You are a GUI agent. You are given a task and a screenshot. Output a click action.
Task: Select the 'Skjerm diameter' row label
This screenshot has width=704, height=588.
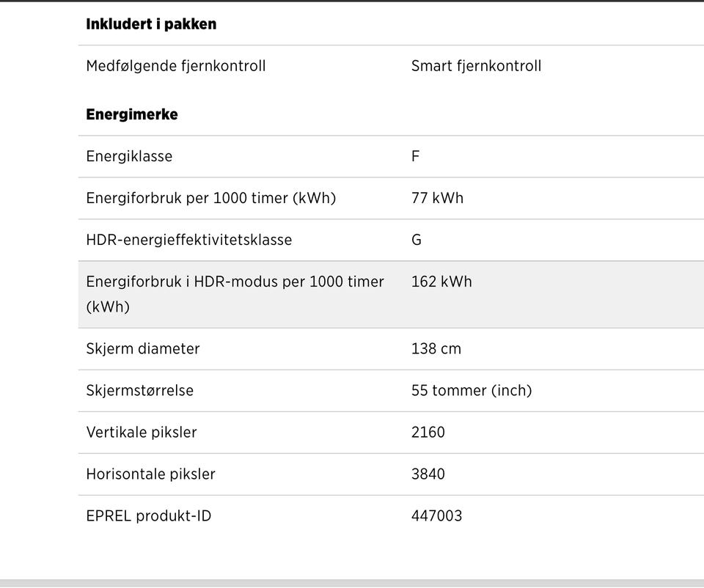(143, 349)
